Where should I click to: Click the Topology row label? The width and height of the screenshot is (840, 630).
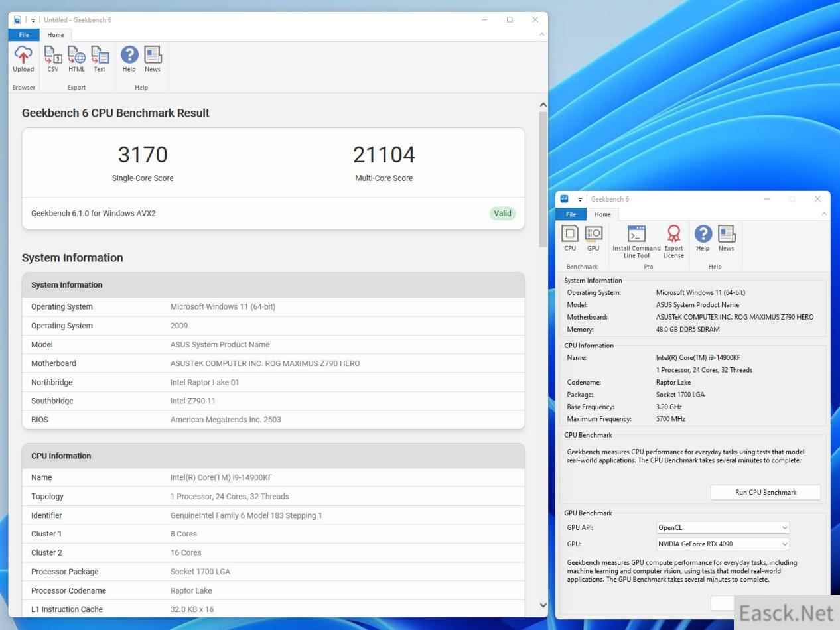pyautogui.click(x=47, y=497)
